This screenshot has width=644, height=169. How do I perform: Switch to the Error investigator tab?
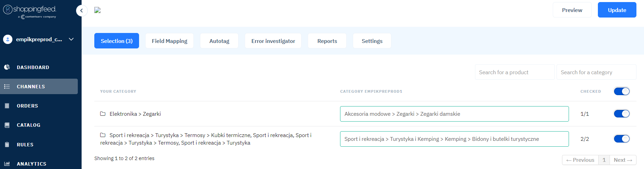click(273, 41)
